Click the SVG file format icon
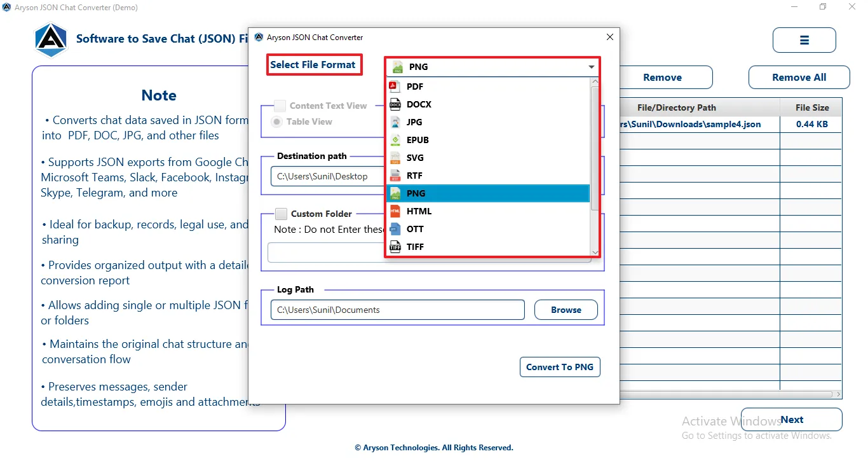This screenshot has height=463, width=868. tap(395, 158)
